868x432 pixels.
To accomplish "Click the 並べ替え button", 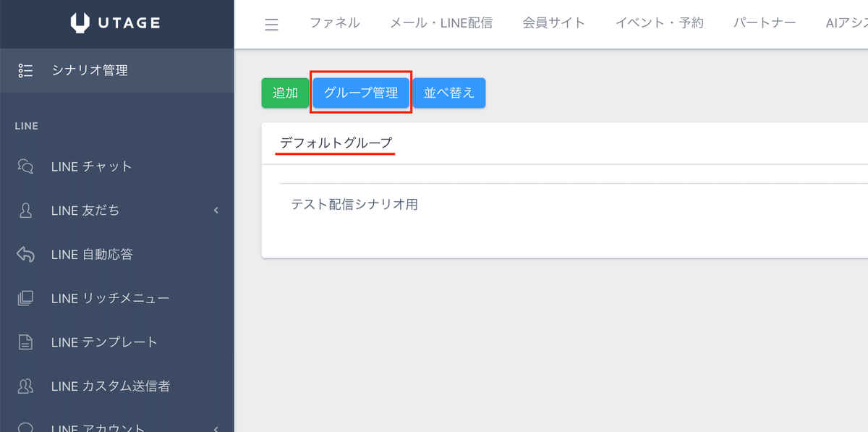I will click(x=449, y=93).
